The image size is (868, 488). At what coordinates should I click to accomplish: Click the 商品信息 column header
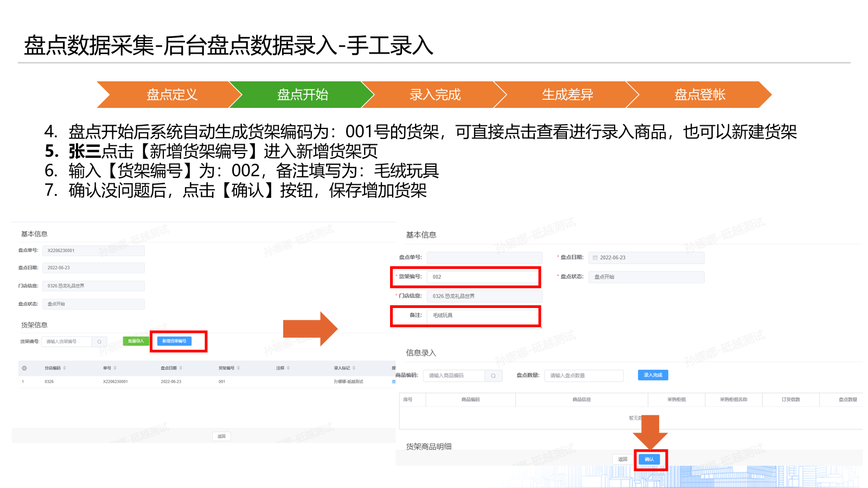point(582,400)
